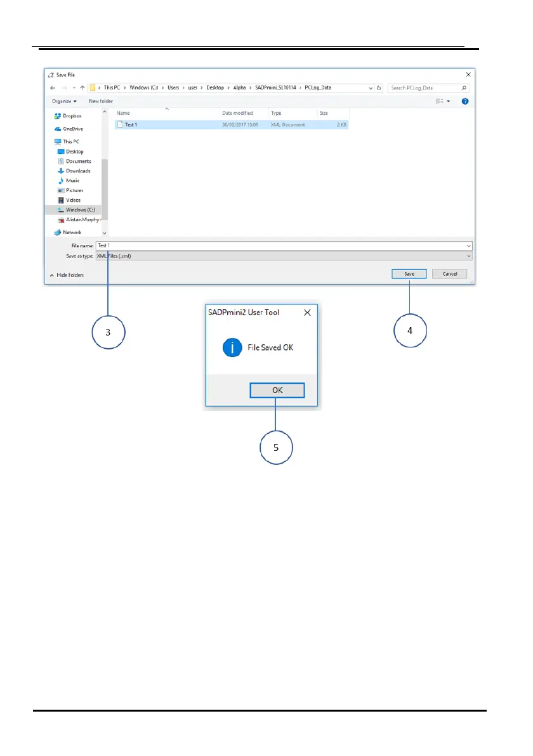
Task: Click Windows (C:) in address breadcrumb
Action: [144, 88]
